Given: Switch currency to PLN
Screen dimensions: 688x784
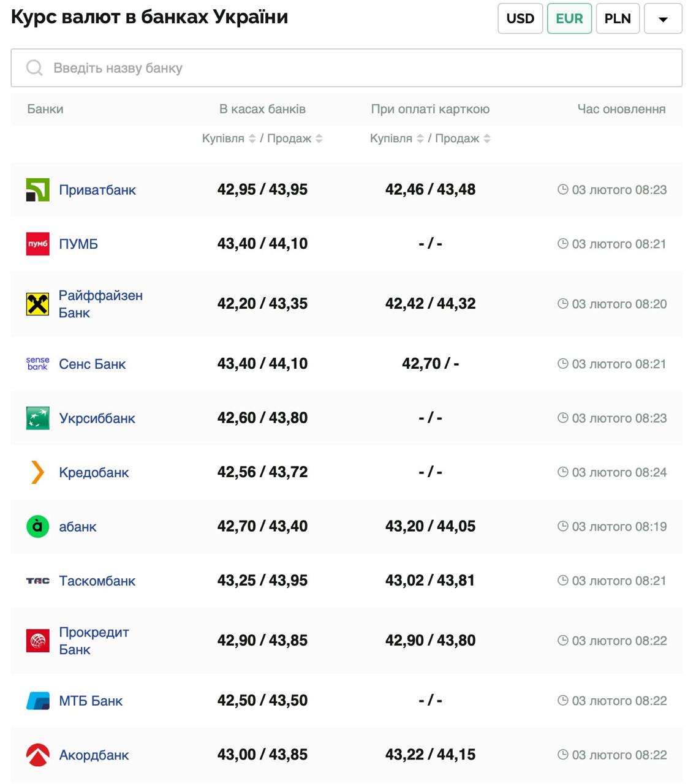Looking at the screenshot, I should click(618, 18).
